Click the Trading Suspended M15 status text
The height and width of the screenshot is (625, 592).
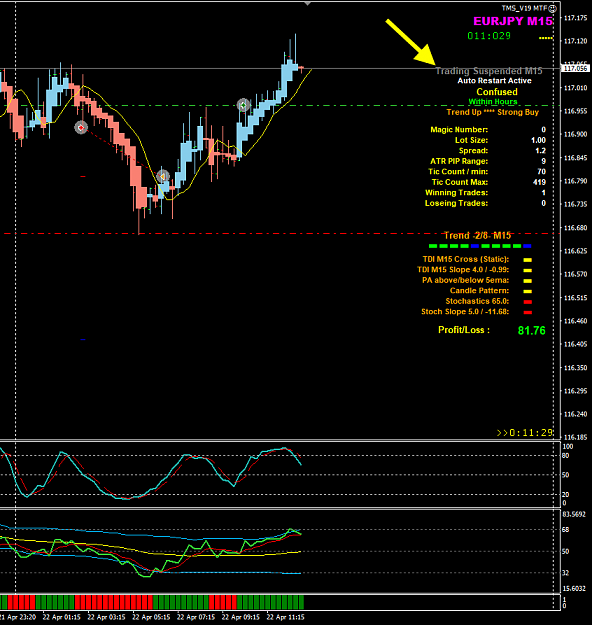(x=489, y=71)
